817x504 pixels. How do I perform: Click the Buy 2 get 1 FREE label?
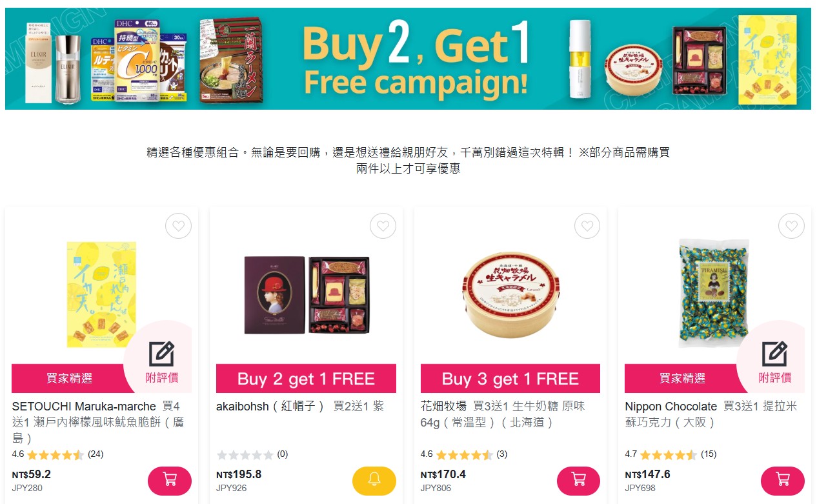(306, 379)
